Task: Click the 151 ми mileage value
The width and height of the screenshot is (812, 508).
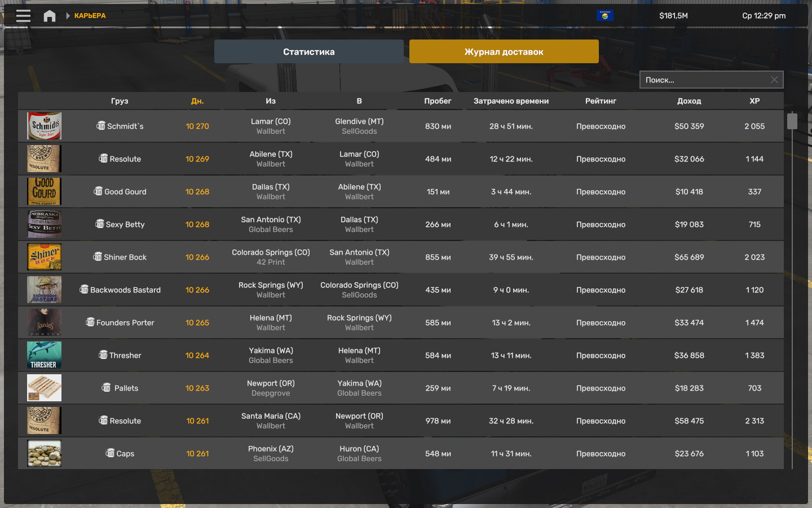Action: point(438,191)
